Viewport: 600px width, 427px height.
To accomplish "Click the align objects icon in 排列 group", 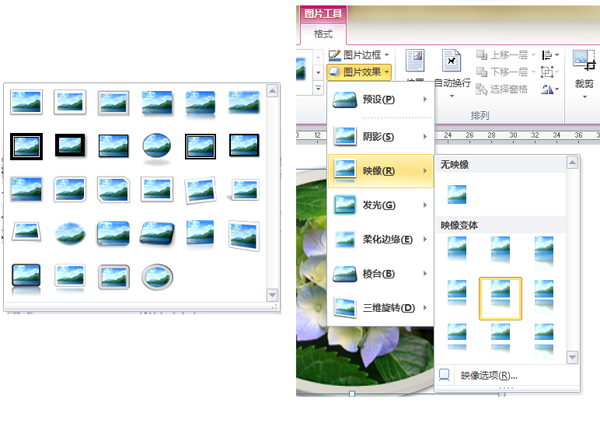I will coord(548,56).
